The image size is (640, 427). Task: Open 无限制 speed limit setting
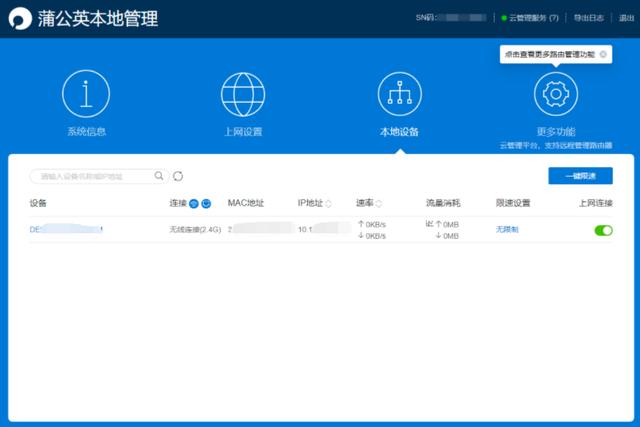pos(507,229)
